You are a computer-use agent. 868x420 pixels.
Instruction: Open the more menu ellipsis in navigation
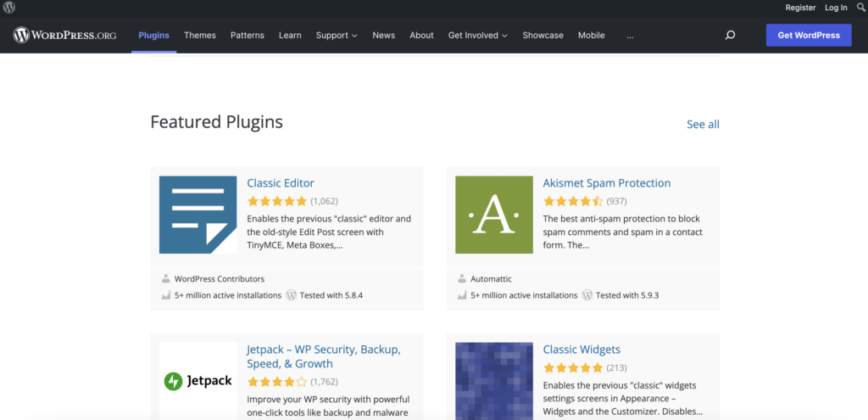[630, 36]
